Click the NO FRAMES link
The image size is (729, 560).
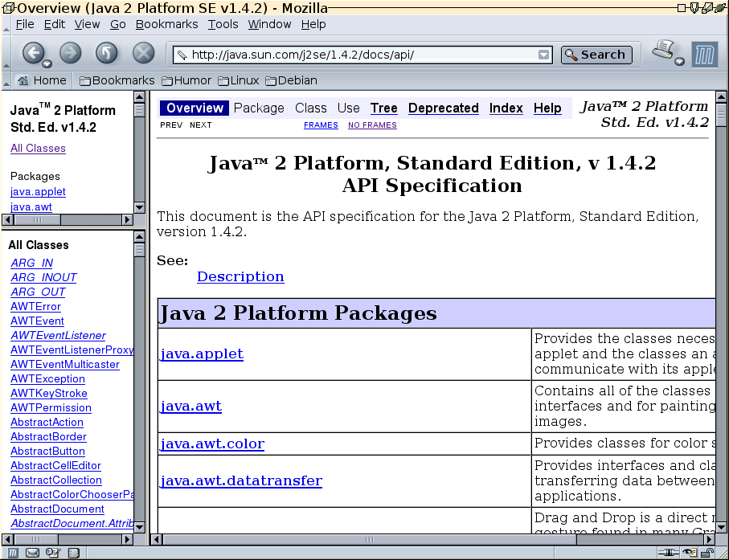(x=372, y=125)
